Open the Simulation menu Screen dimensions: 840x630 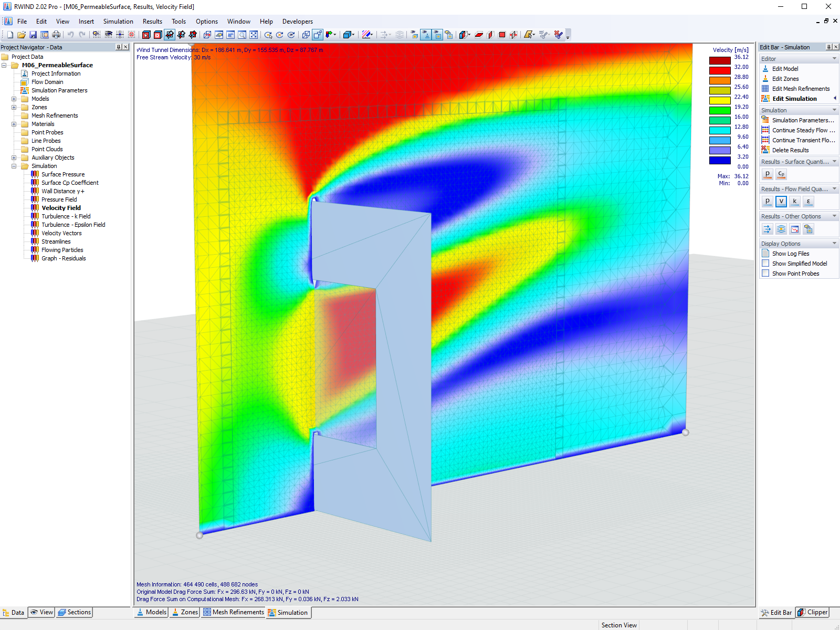118,21
